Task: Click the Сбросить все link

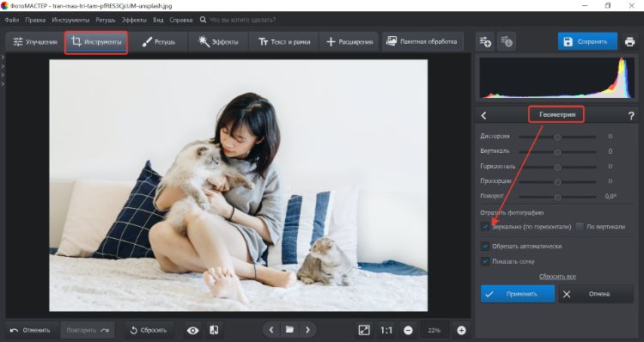Action: pyautogui.click(x=557, y=277)
